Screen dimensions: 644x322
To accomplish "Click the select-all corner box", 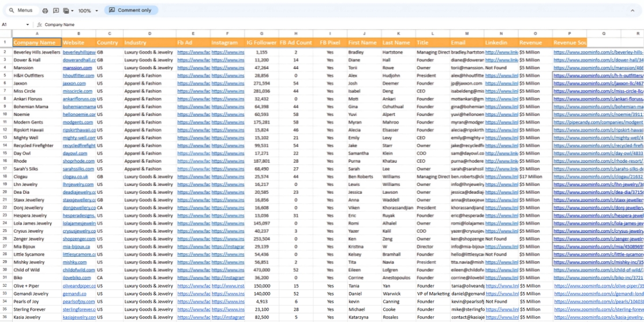I will (x=5, y=34).
